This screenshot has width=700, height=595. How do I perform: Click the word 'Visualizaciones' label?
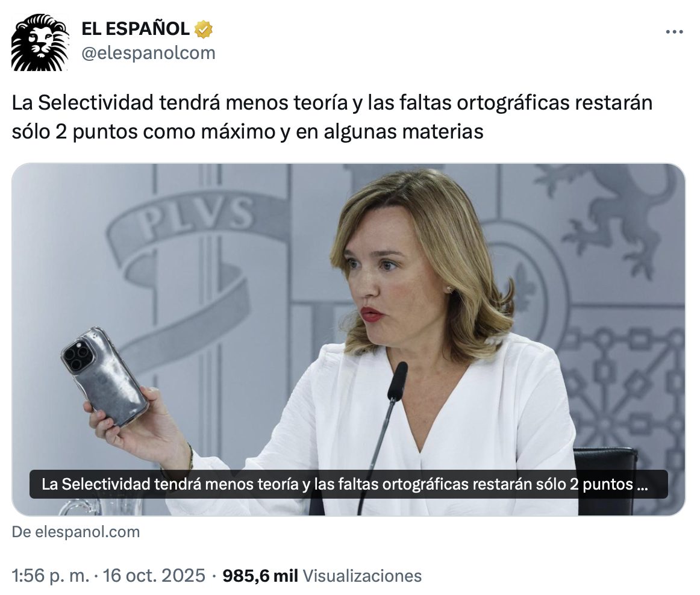(362, 575)
